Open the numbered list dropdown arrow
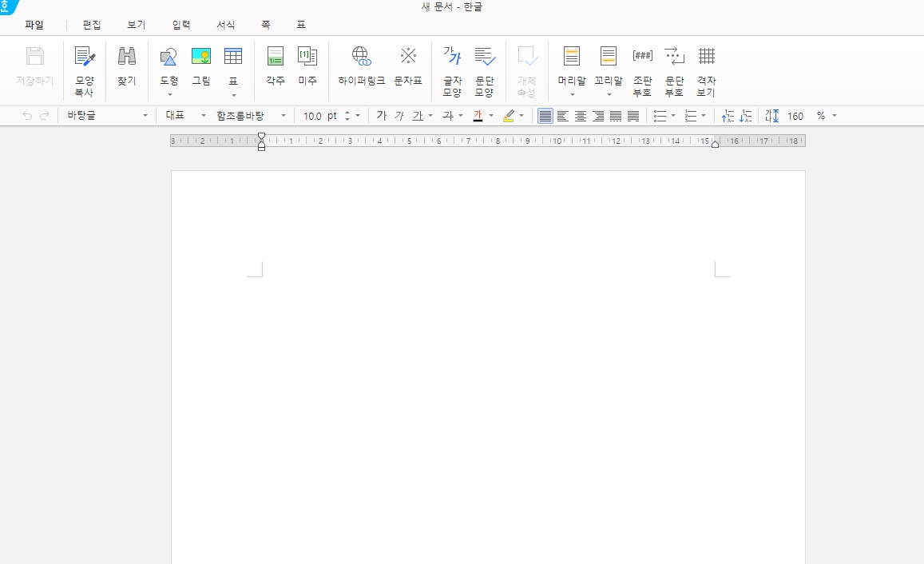This screenshot has width=924, height=564. coord(704,116)
